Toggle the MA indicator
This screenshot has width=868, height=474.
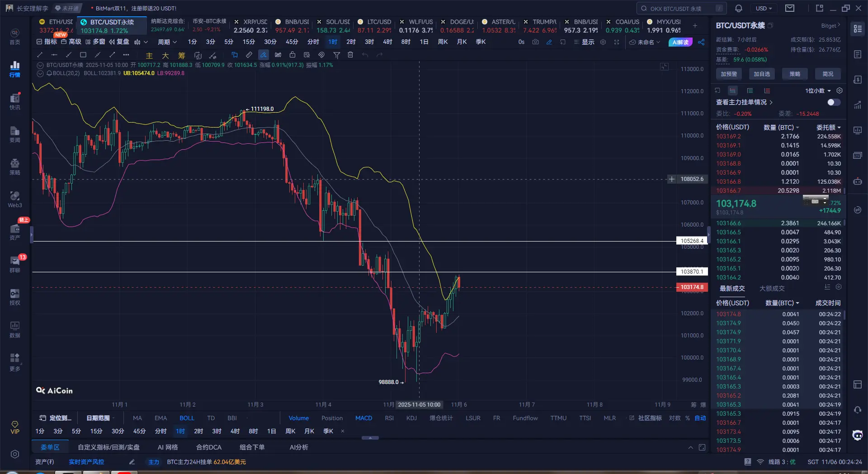tap(137, 418)
